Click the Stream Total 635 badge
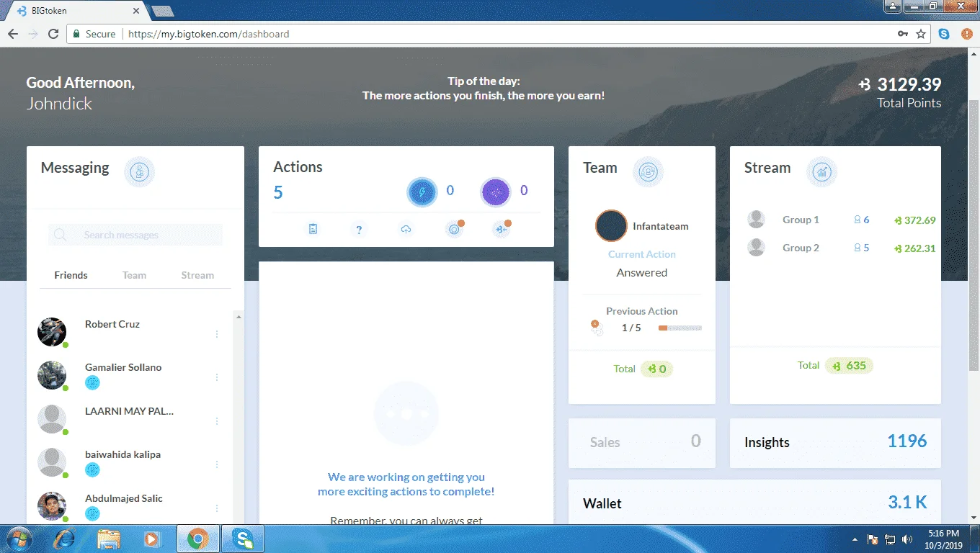 [849, 366]
